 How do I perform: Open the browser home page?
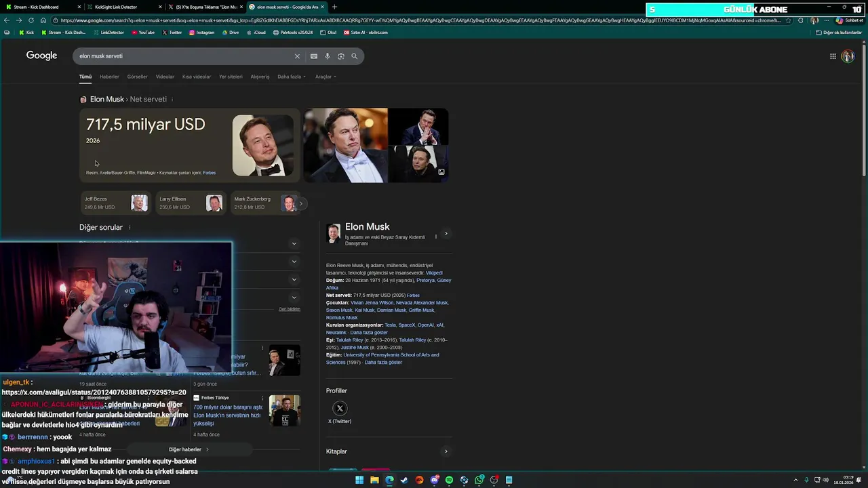pyautogui.click(x=43, y=20)
